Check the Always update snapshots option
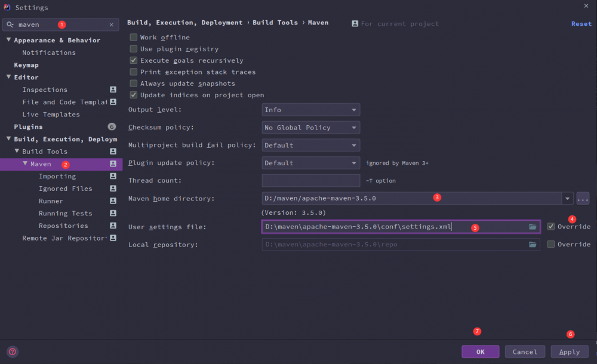 (x=133, y=83)
